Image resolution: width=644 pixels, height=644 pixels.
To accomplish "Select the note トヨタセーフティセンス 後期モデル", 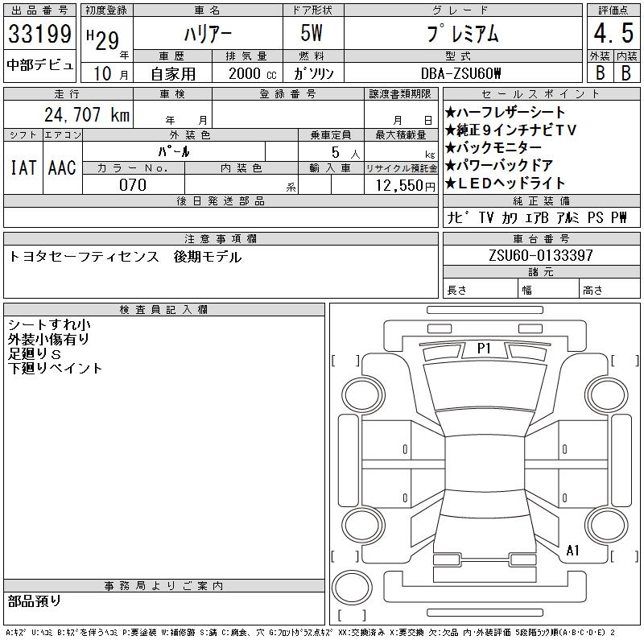I will [x=125, y=257].
